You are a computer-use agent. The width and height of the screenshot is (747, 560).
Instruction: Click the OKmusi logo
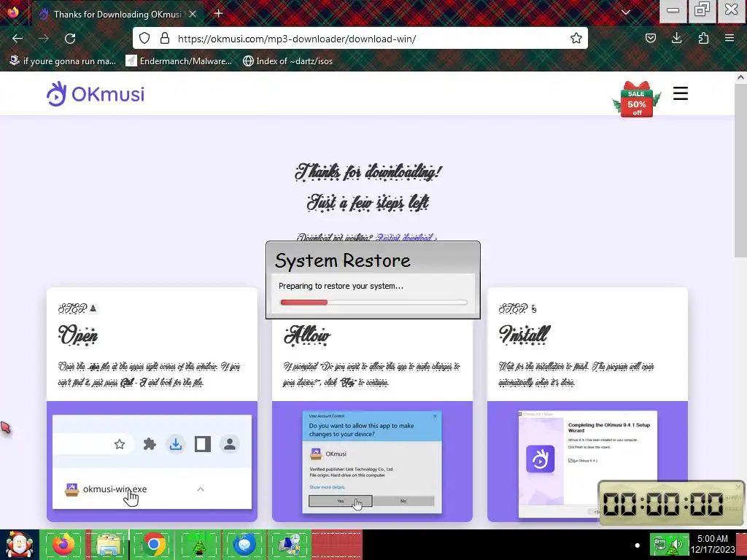(96, 94)
